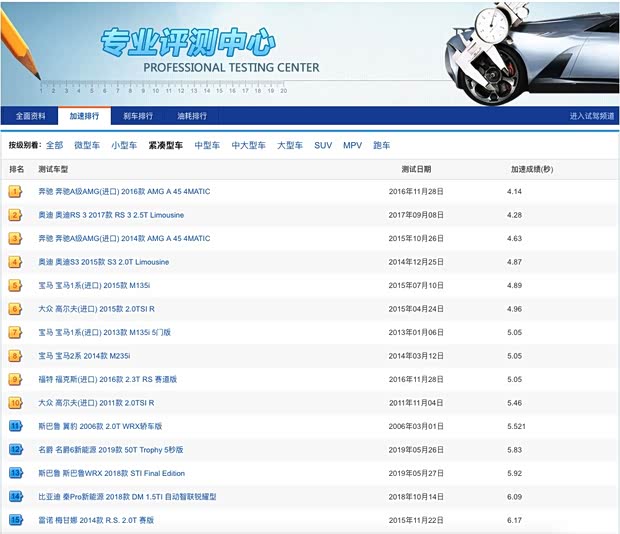The width and height of the screenshot is (620, 534).
Task: Click the 专业评测中心 banner title
Action: [x=188, y=42]
